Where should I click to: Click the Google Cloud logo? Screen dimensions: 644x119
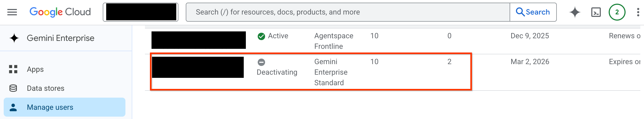(x=60, y=12)
